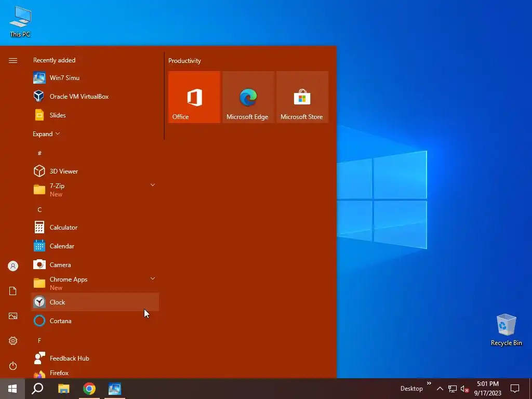Open Feedback Hub

[x=95, y=358]
